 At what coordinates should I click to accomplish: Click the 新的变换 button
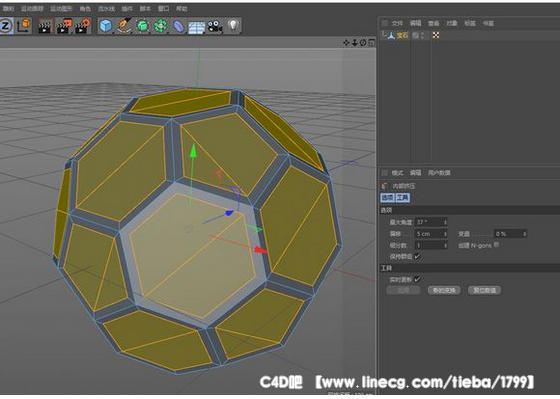[x=444, y=290]
